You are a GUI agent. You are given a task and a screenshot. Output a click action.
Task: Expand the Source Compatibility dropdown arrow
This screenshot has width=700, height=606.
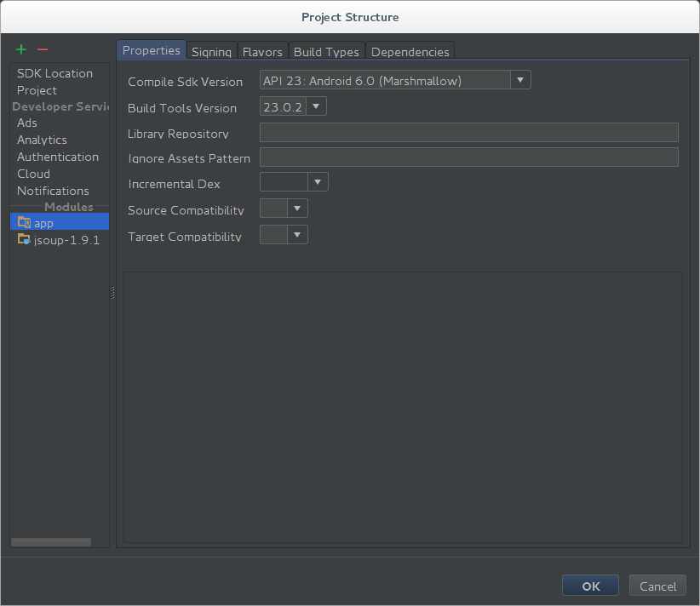pos(297,209)
